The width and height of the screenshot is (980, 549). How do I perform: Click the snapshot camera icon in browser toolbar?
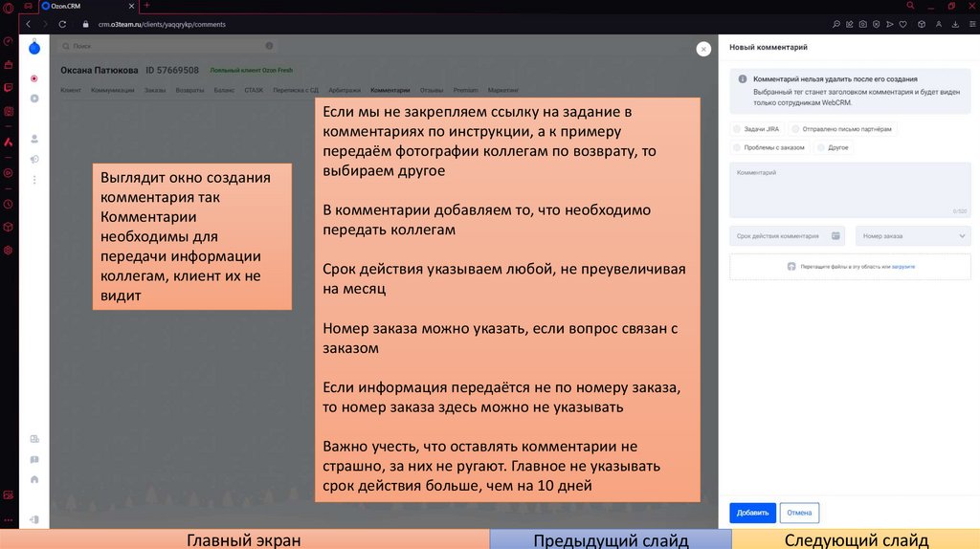863,24
